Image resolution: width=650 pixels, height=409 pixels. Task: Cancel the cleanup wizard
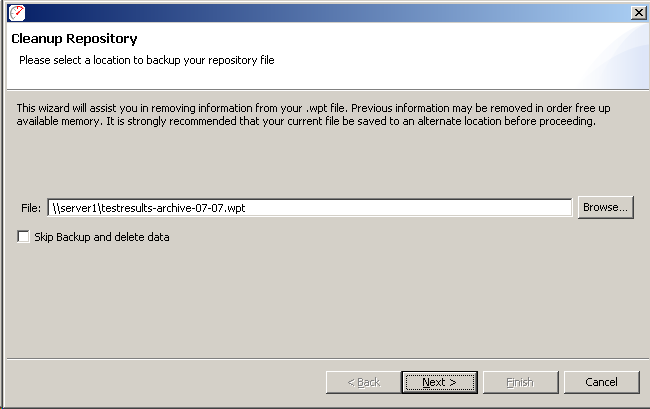[x=601, y=382]
